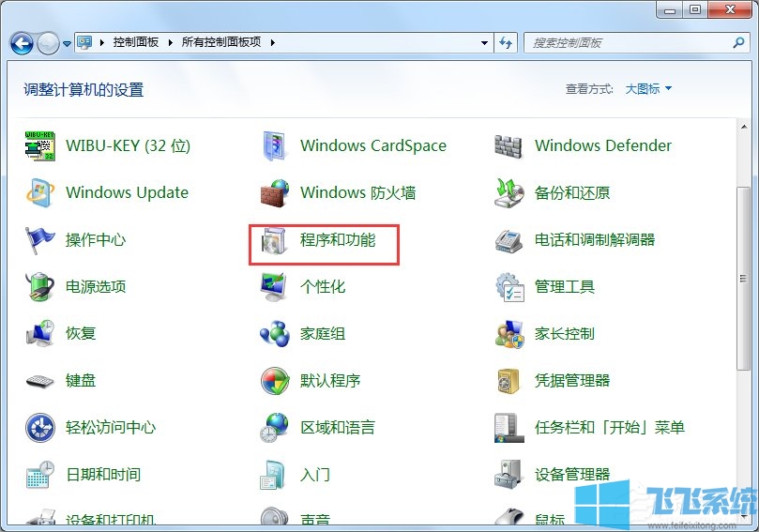Click the Windows 防火墙 firewall icon
This screenshot has width=759, height=532.
coord(273,193)
